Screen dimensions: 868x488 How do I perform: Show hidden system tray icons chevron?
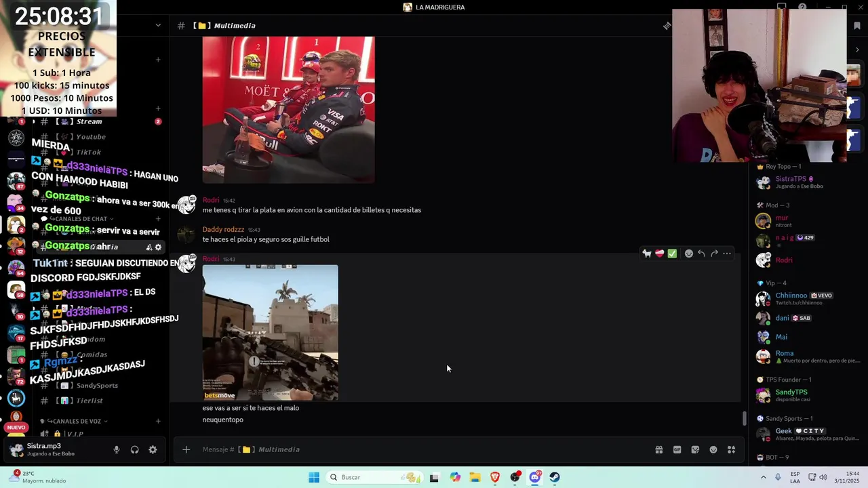click(764, 477)
